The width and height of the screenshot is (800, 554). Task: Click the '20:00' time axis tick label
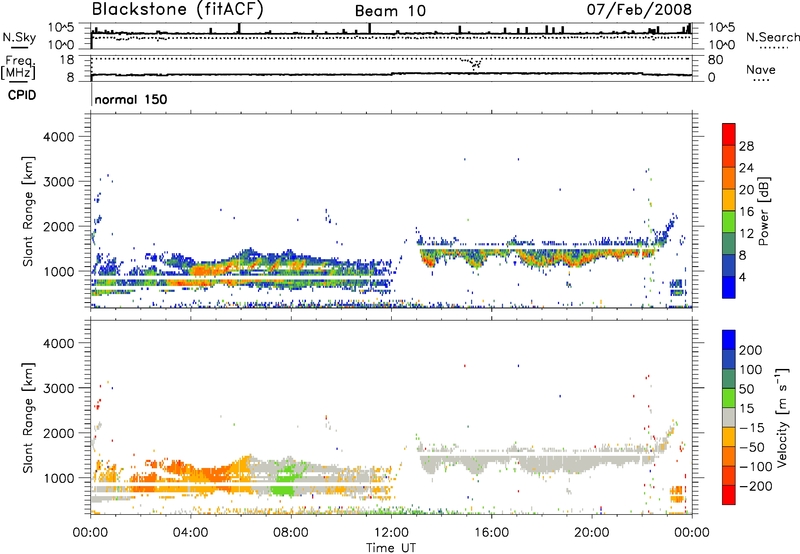pyautogui.click(x=591, y=533)
